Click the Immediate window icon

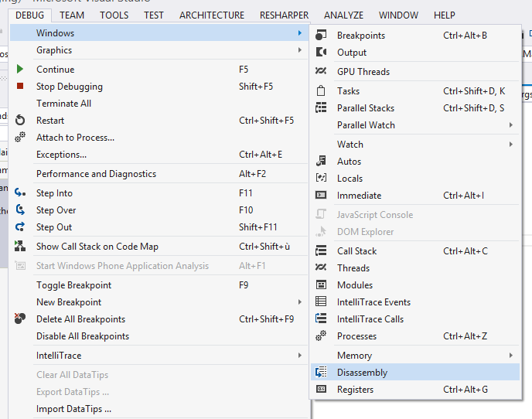point(321,195)
